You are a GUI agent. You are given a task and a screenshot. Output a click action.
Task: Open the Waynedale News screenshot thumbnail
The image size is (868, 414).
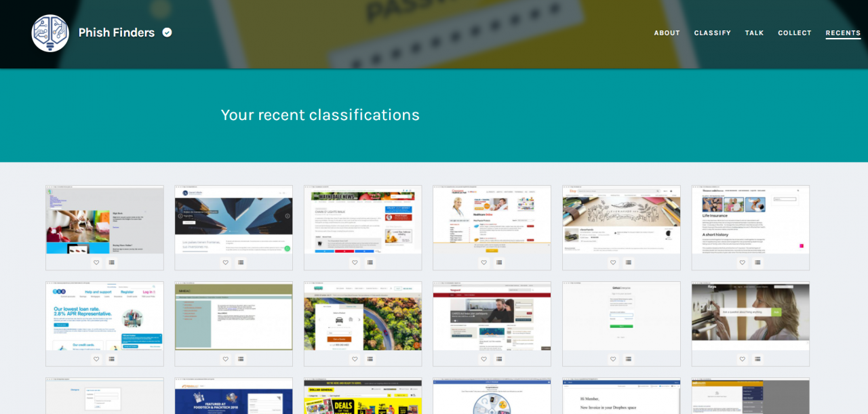click(x=363, y=220)
